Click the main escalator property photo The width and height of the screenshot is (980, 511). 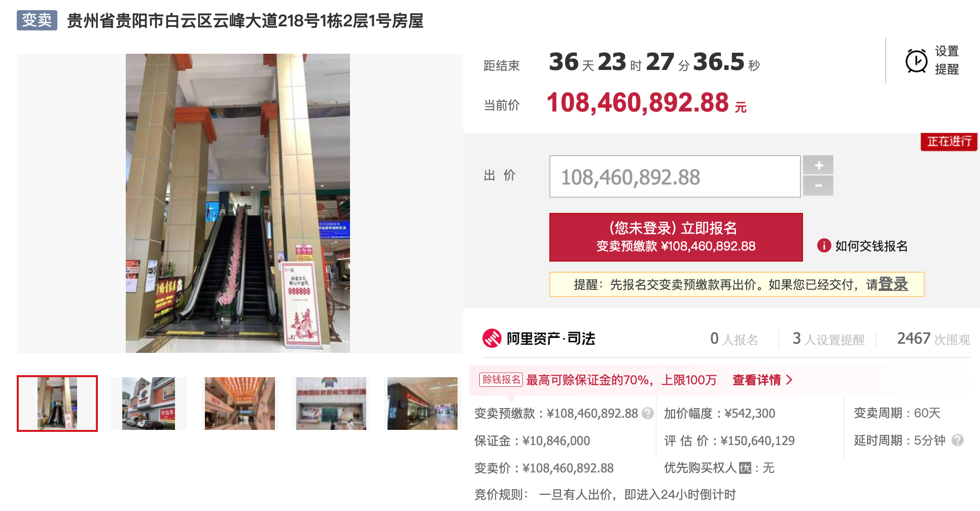(x=238, y=203)
